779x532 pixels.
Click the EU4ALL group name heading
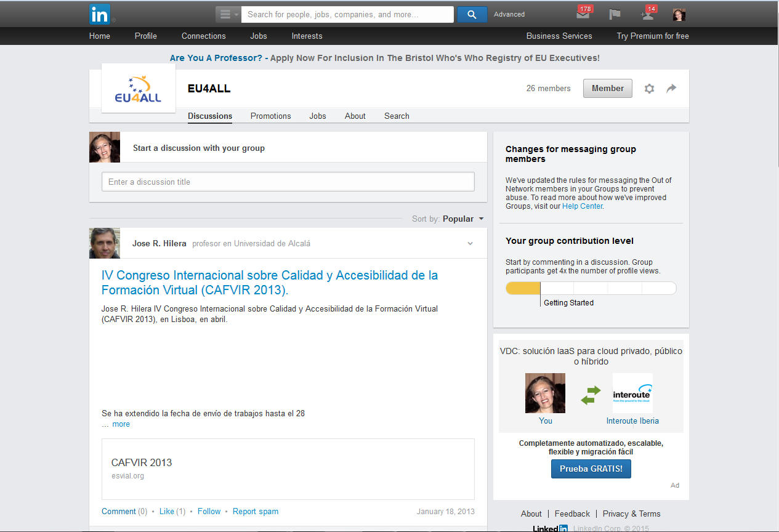point(209,89)
